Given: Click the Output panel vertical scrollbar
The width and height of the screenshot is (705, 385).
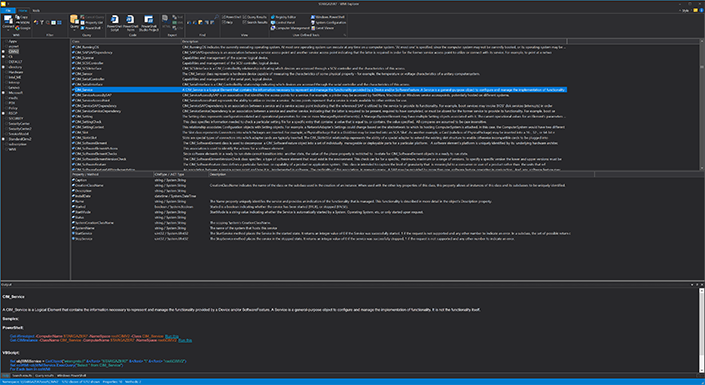Looking at the screenshot, I should [701, 329].
